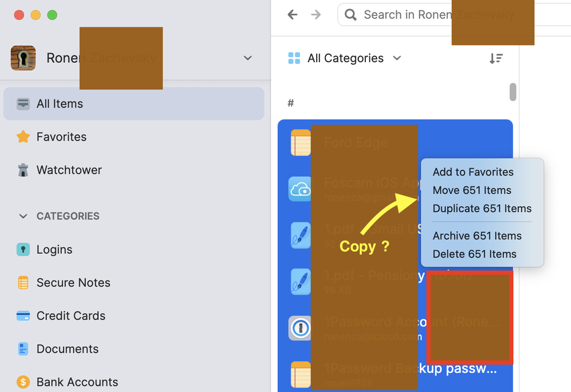The image size is (571, 392).
Task: Open the Secure Notes category
Action: click(73, 283)
